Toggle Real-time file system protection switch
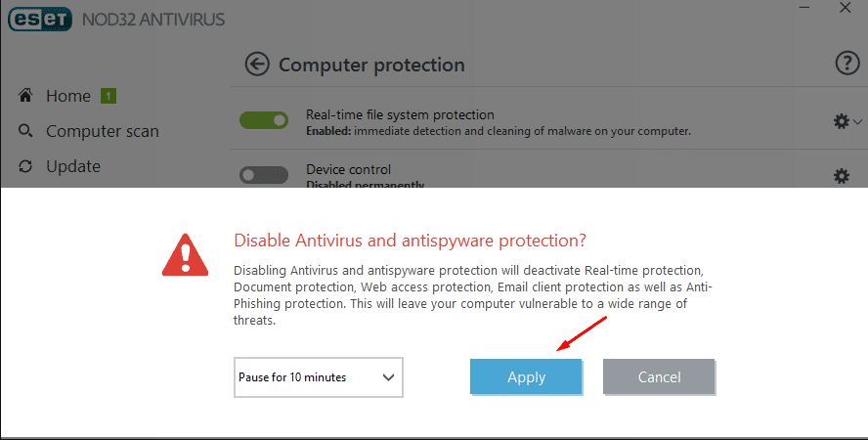This screenshot has width=868, height=440. pyautogui.click(x=264, y=120)
